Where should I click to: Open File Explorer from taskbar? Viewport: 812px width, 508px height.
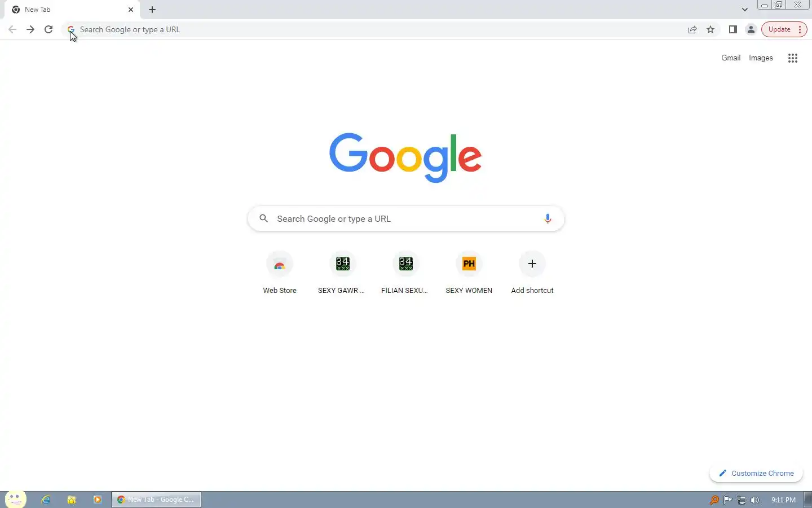click(72, 500)
